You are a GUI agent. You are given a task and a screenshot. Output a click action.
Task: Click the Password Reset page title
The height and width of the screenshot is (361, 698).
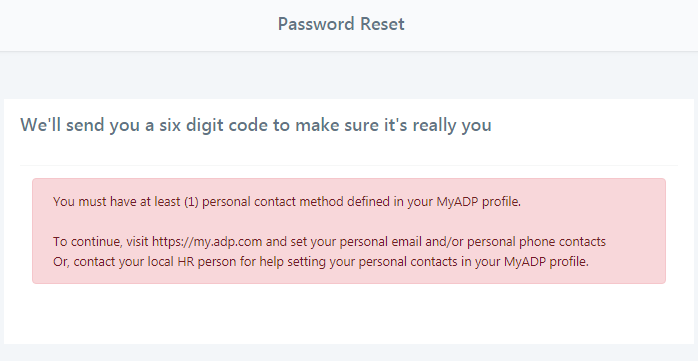[x=341, y=24]
